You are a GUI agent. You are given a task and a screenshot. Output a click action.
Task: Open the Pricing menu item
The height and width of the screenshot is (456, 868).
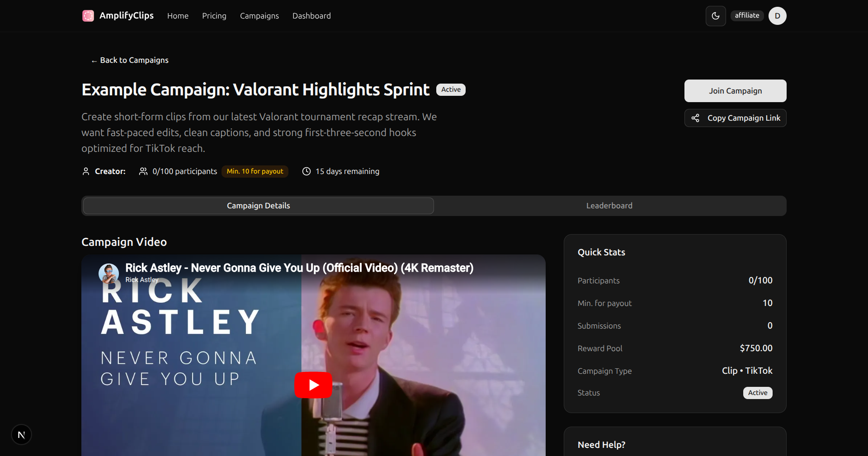click(x=214, y=16)
